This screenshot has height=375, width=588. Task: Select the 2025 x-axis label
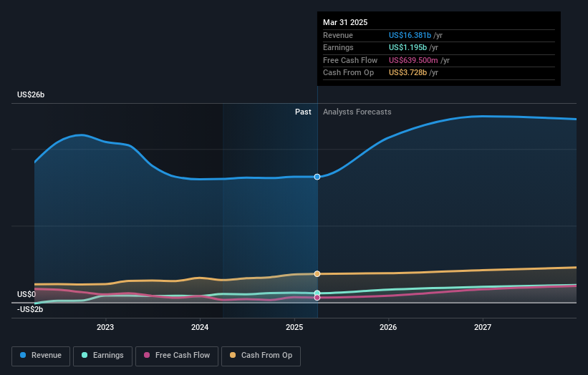point(294,327)
